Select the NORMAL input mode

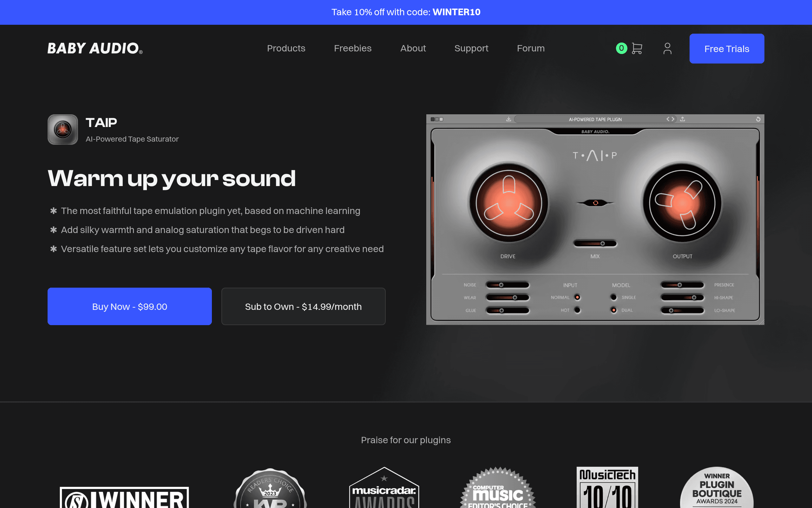(x=577, y=297)
